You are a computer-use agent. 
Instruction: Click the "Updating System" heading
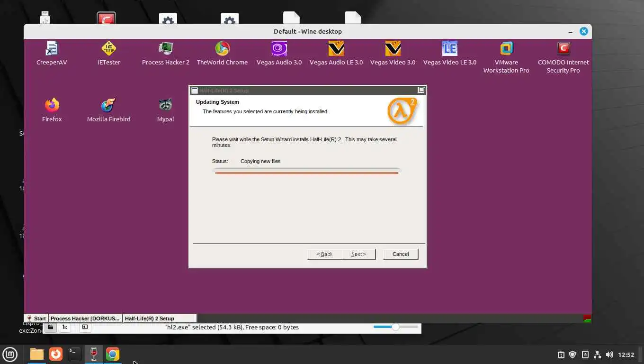pos(217,102)
